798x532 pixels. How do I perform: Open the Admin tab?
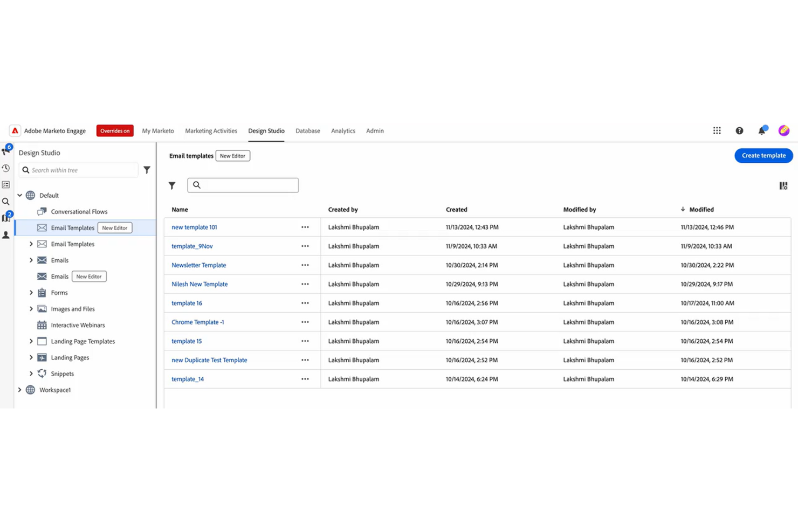click(x=375, y=130)
